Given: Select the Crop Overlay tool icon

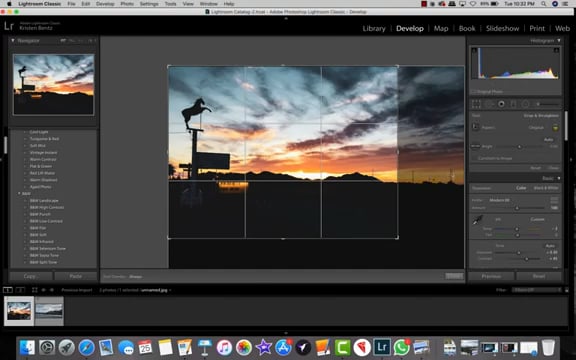Looking at the screenshot, I should [x=476, y=104].
